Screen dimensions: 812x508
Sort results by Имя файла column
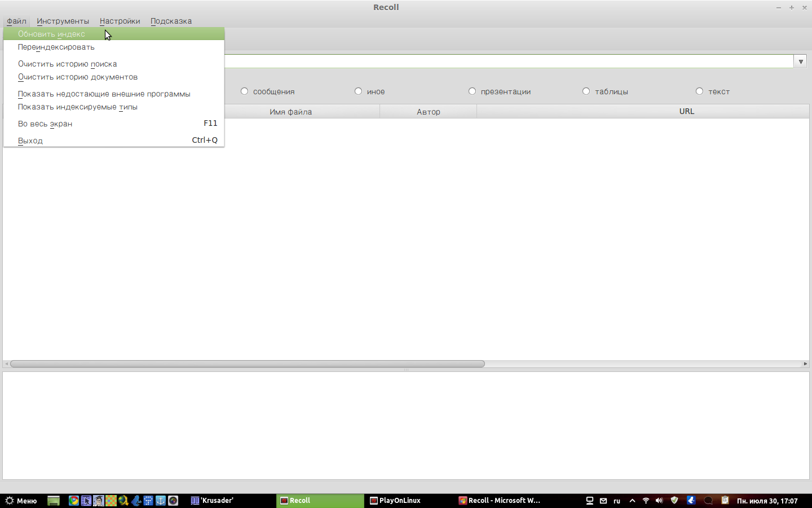pos(291,112)
